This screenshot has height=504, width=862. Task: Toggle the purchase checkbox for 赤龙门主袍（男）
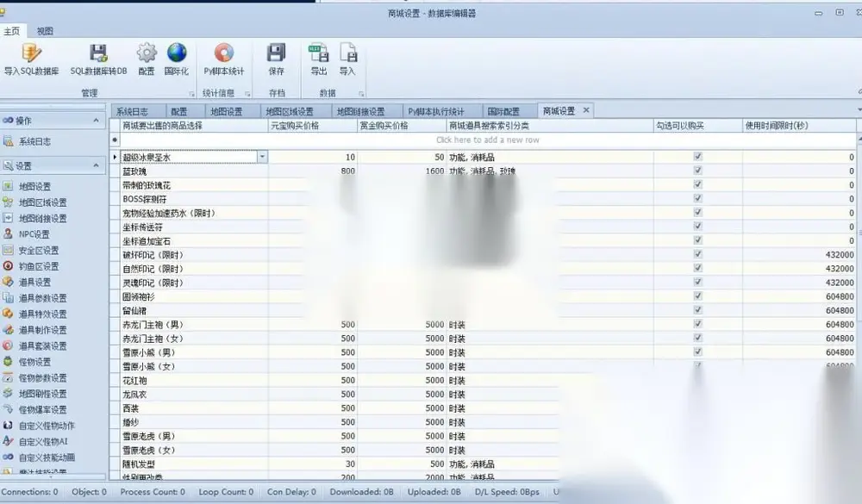pyautogui.click(x=697, y=324)
